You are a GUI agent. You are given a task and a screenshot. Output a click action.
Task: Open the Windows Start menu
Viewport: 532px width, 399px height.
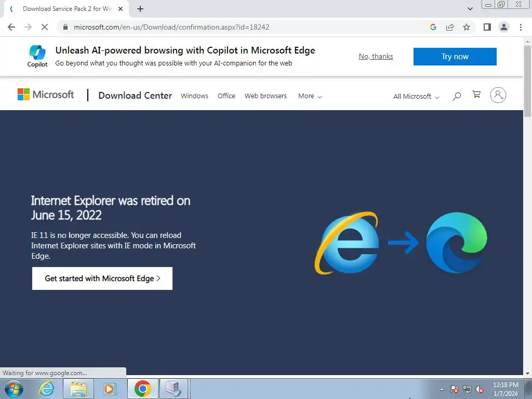(14, 389)
